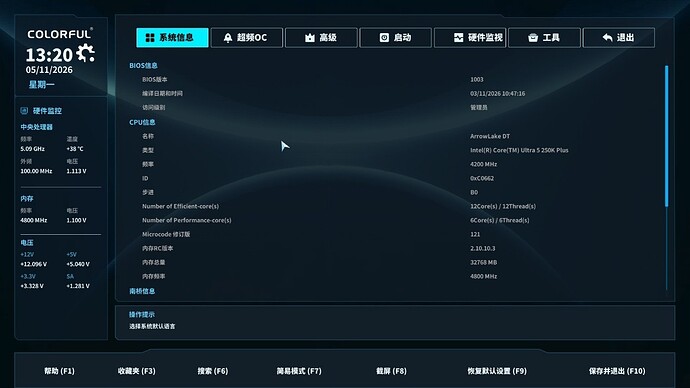Screen dimensions: 690x388
Task: Click the 32768 MB memory total
Action: click(x=483, y=263)
